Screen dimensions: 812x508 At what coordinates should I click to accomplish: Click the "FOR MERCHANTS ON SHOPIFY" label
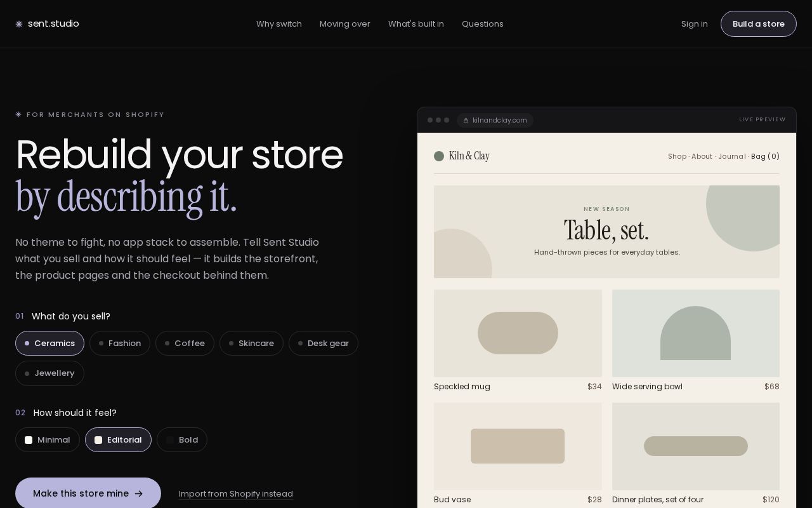click(96, 115)
